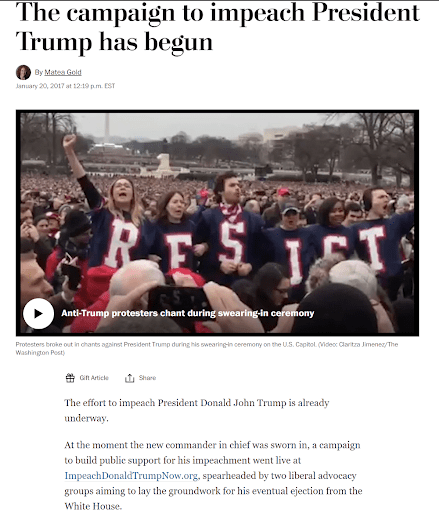Click the opening paragraph about impeachment effort
The image size is (439, 512).
197,410
